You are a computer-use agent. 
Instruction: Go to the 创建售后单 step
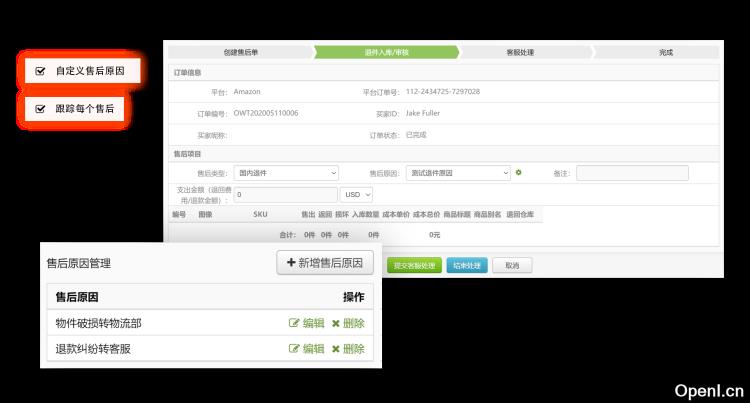coord(241,52)
